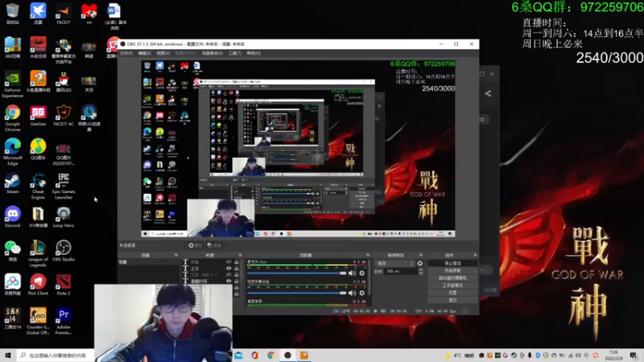Click the share icon in the window behind OBS
The image size is (644, 362).
point(488,93)
